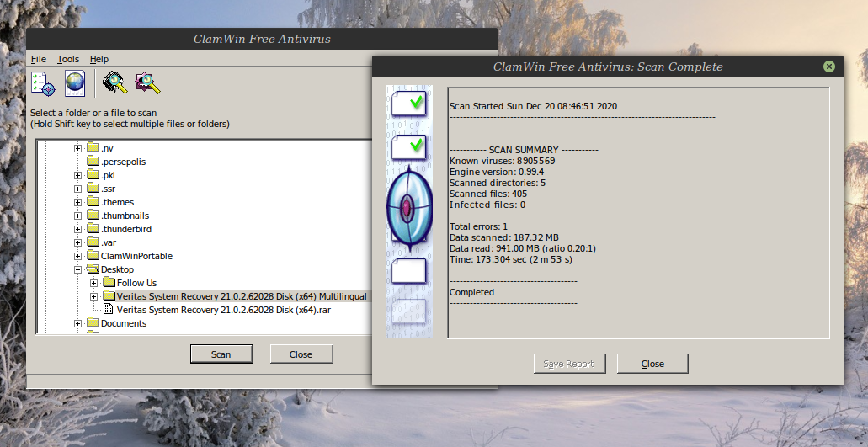
Task: Select the Veritas Multilingual folder icon
Action: (x=109, y=296)
